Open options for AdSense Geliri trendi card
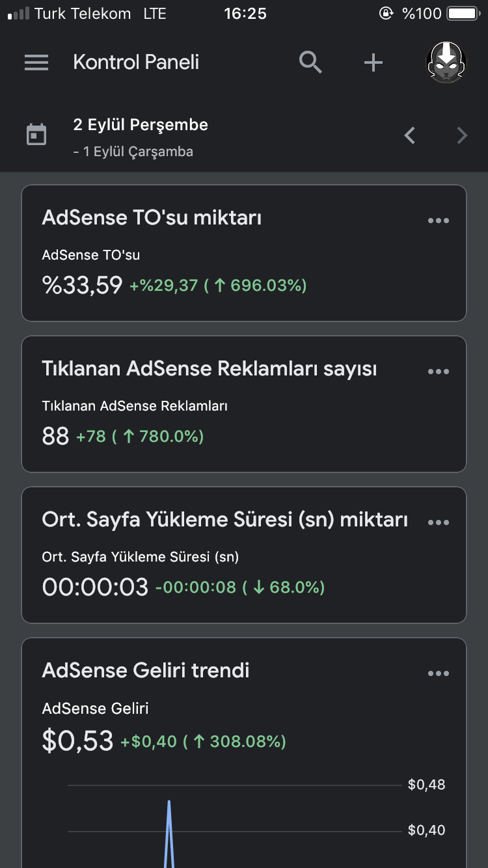 [x=438, y=673]
